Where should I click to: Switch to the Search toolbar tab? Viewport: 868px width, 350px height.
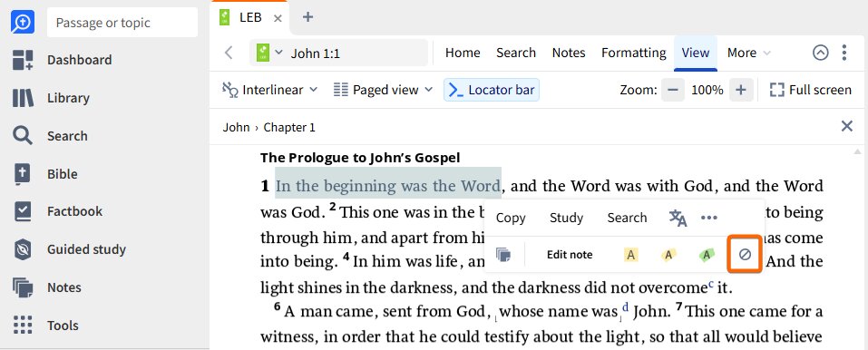pyautogui.click(x=516, y=53)
